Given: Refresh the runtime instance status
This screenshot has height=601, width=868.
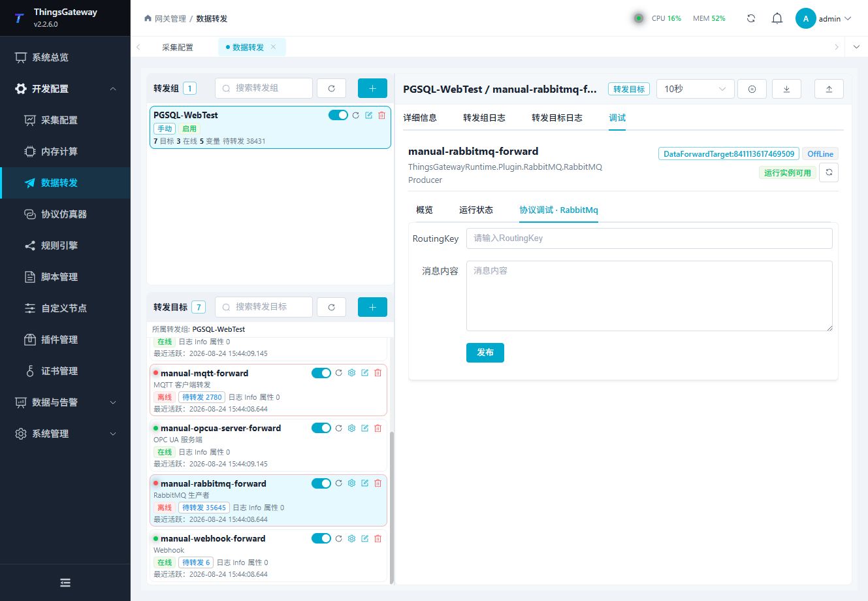Looking at the screenshot, I should pos(829,172).
